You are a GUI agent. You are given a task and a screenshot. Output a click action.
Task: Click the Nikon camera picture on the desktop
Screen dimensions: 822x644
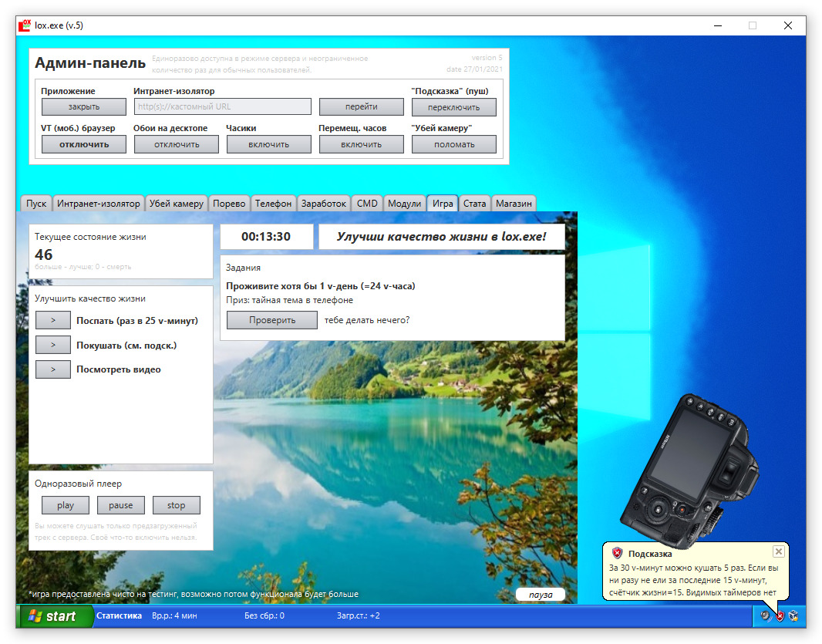690,470
